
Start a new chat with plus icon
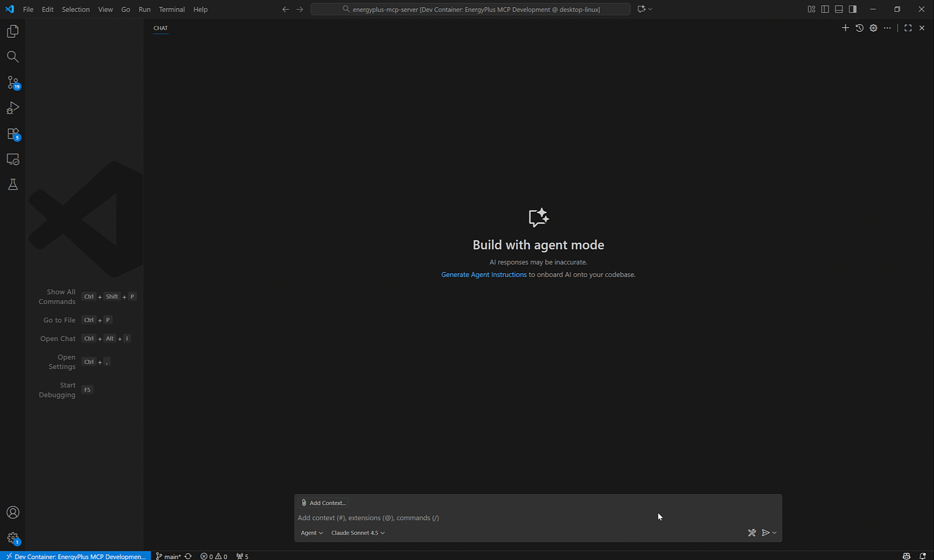pyautogui.click(x=845, y=28)
